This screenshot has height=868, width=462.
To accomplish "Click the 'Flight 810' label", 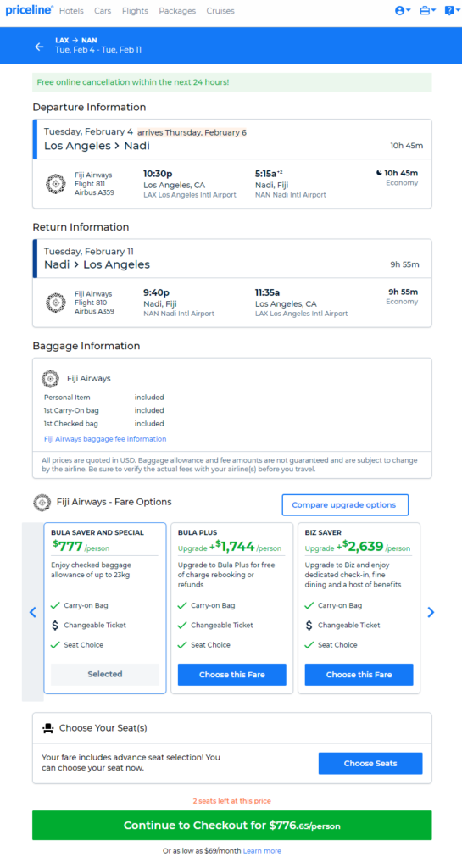I will (90, 303).
